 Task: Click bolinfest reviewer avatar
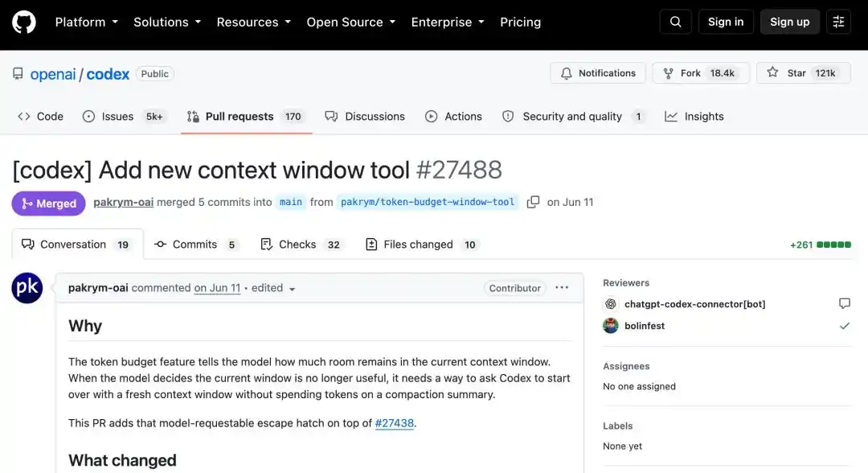pyautogui.click(x=611, y=326)
